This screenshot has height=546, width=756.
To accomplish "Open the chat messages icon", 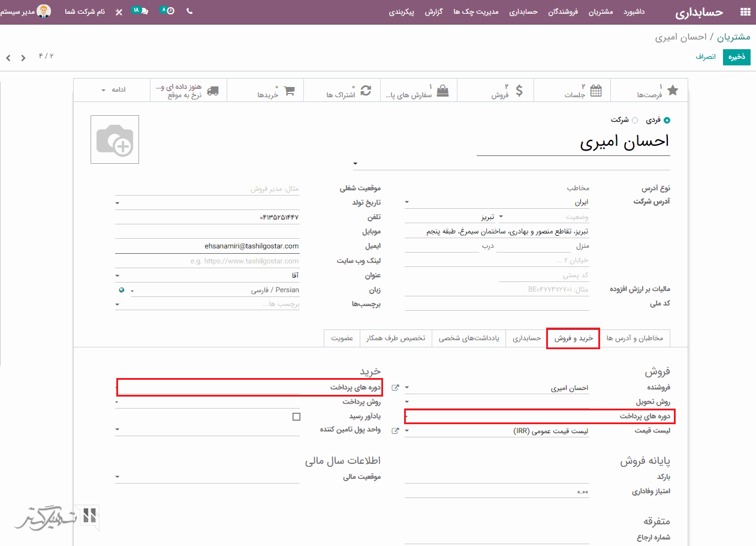I will (x=144, y=11).
